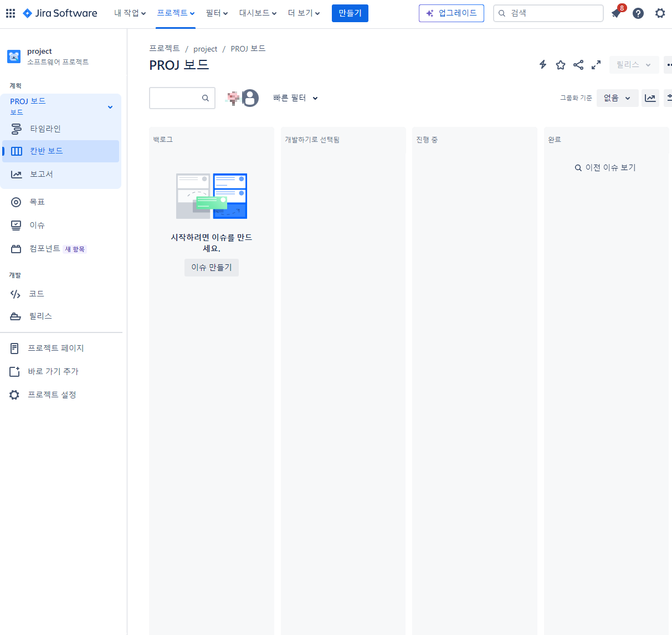This screenshot has width=672, height=635.
Task: Open 목표 in sidebar
Action: point(61,202)
